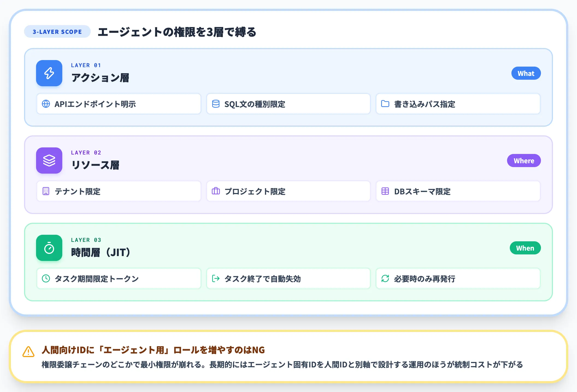
Task: Click the orange warning triangle icon
Action: tap(28, 352)
